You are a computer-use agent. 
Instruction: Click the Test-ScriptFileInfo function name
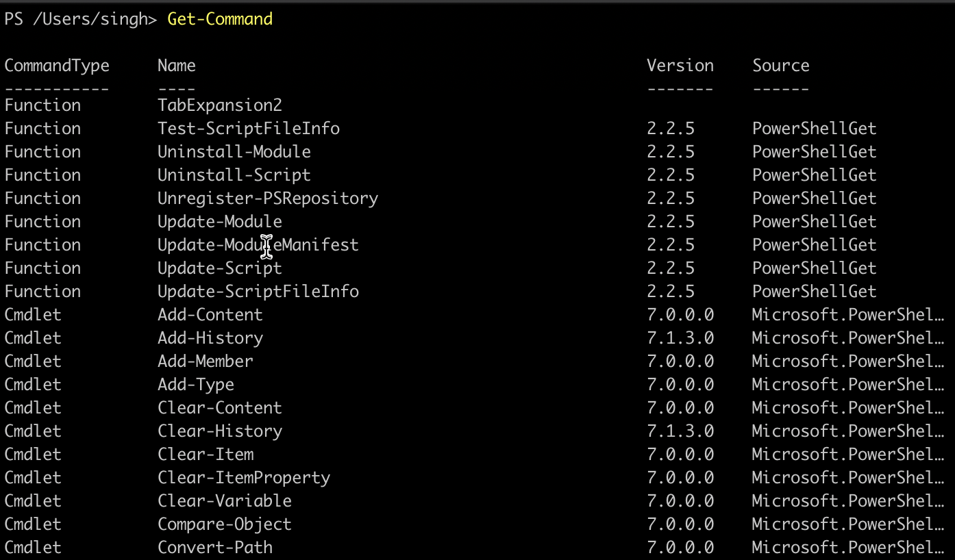(x=248, y=129)
